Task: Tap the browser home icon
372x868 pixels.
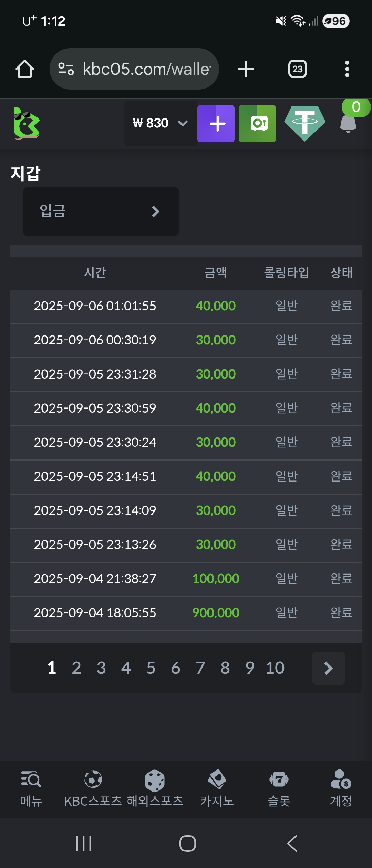Action: (25, 69)
